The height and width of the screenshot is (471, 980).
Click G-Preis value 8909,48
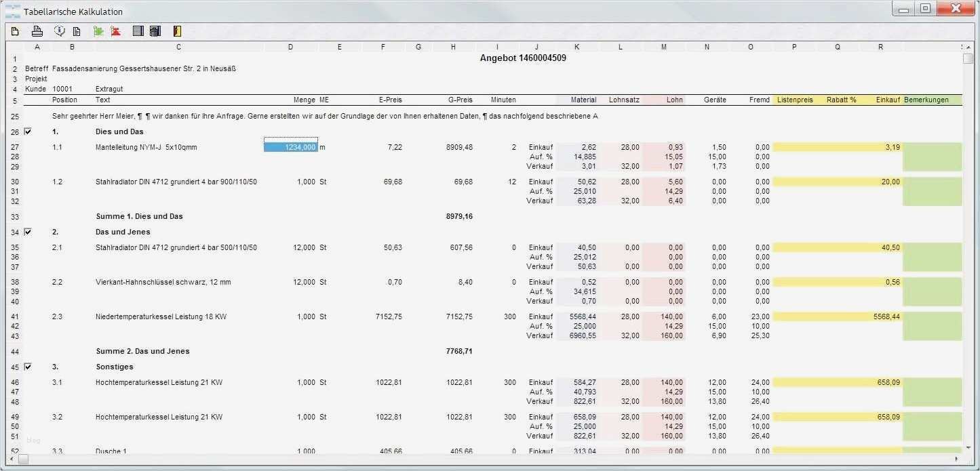coord(459,147)
